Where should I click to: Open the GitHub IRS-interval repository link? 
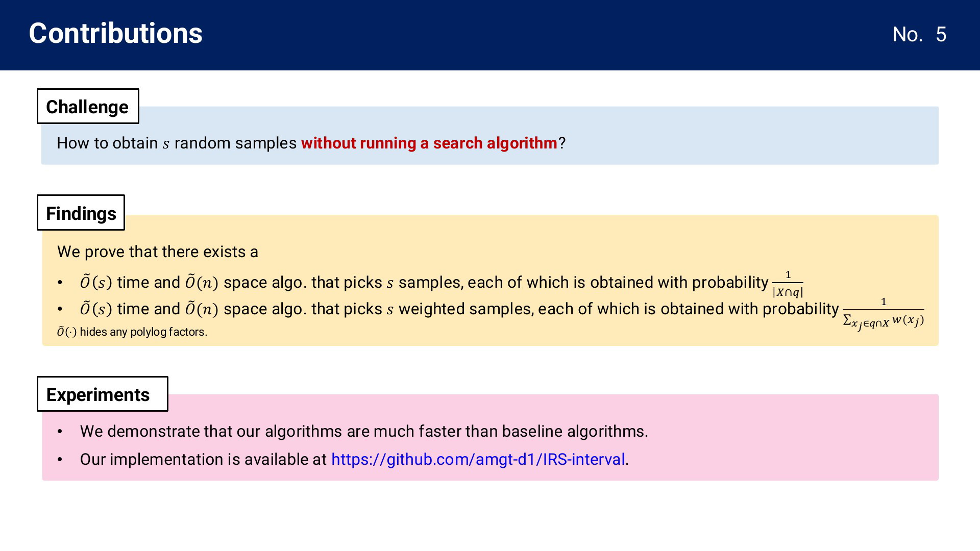[478, 459]
